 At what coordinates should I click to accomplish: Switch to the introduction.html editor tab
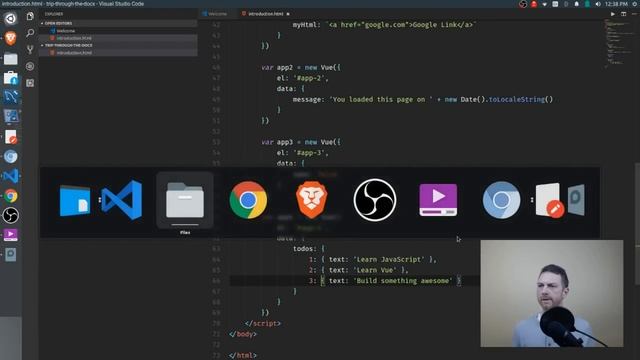tap(265, 14)
